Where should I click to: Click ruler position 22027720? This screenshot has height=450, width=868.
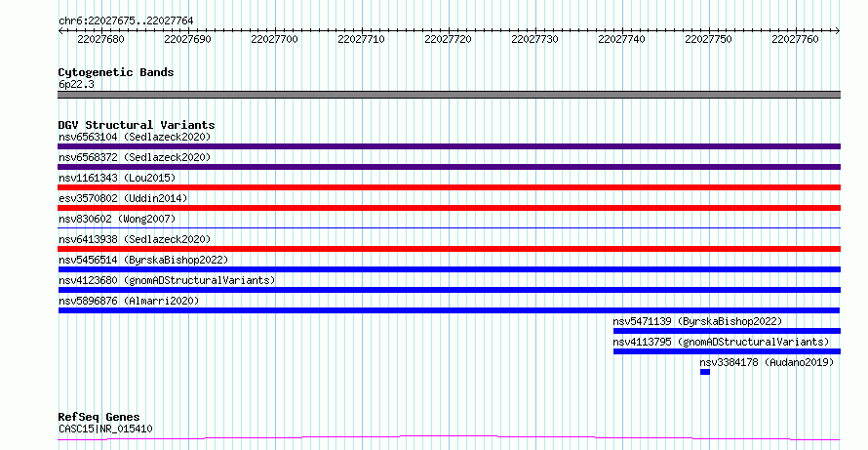tap(449, 39)
